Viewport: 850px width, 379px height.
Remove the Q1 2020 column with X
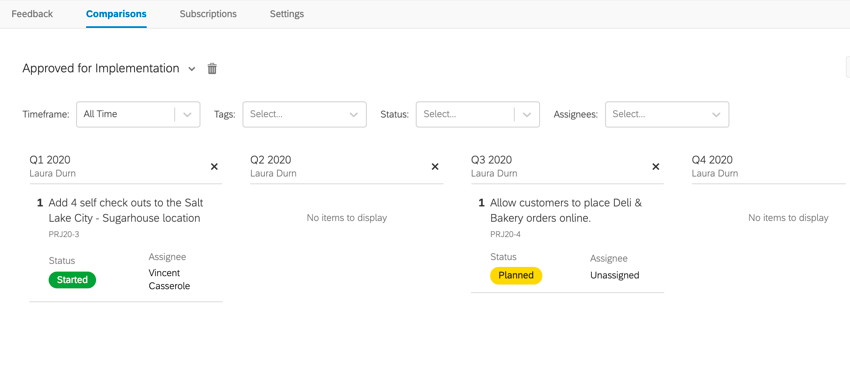point(214,166)
